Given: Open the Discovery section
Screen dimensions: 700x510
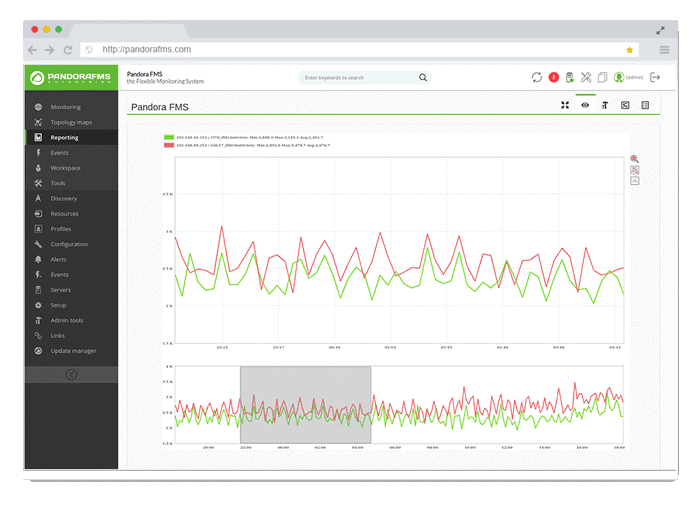Looking at the screenshot, I should pyautogui.click(x=64, y=198).
